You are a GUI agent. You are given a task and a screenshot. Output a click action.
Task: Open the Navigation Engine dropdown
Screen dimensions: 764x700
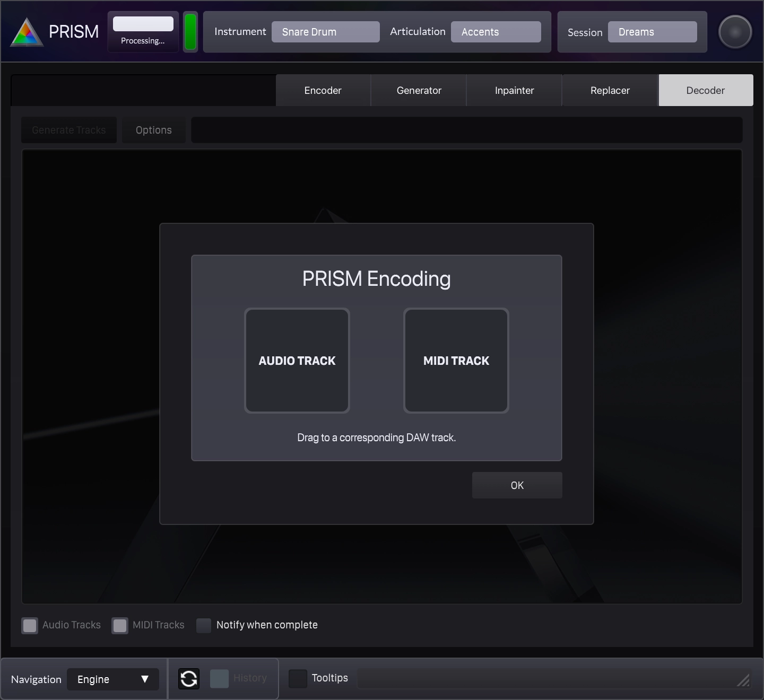click(x=112, y=679)
